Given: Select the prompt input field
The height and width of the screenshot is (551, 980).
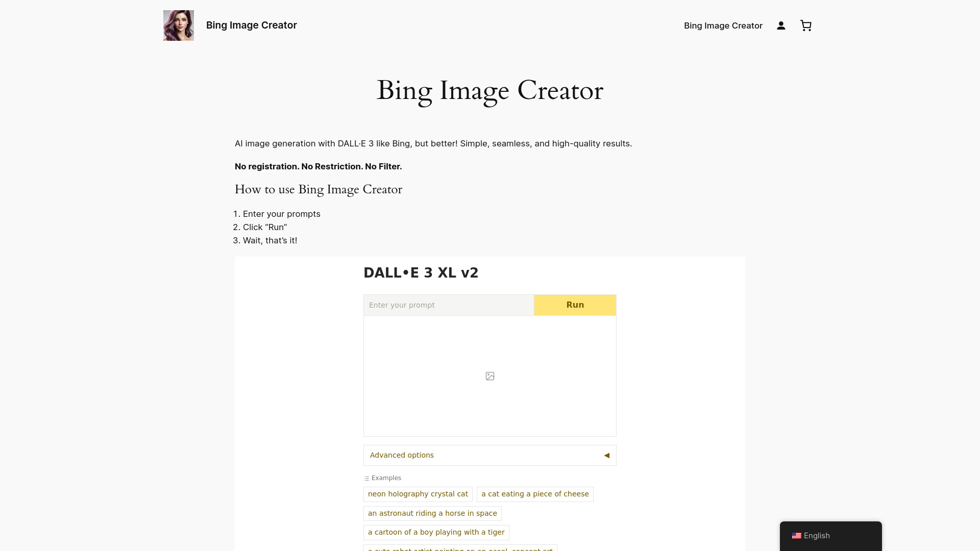Looking at the screenshot, I should click(449, 305).
